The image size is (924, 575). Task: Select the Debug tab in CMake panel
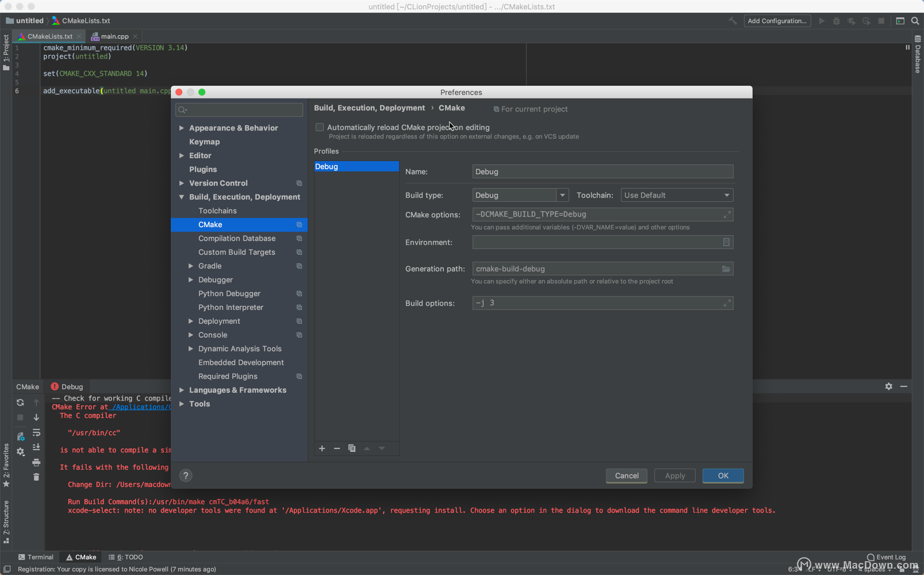(67, 386)
